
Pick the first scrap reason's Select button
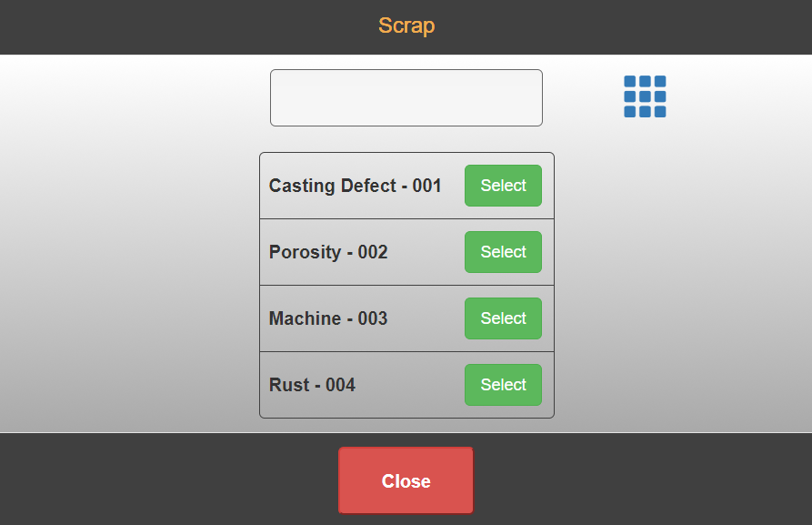tap(503, 186)
